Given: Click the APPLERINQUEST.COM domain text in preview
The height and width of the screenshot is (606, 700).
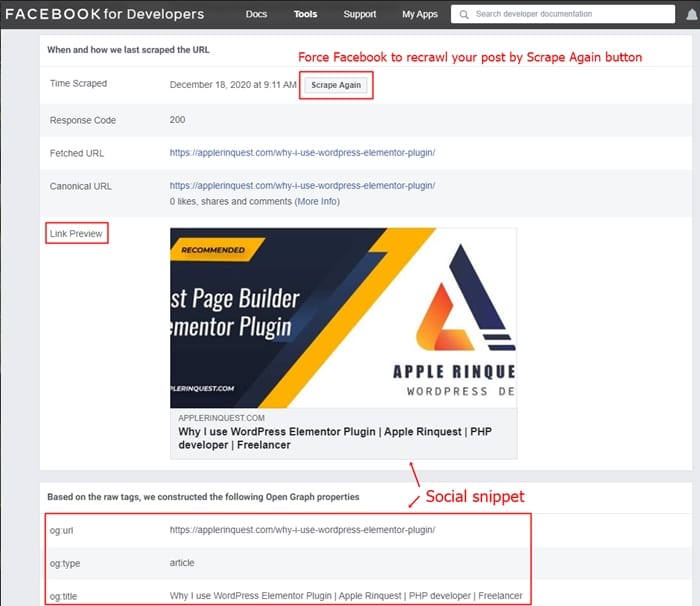Looking at the screenshot, I should (221, 418).
